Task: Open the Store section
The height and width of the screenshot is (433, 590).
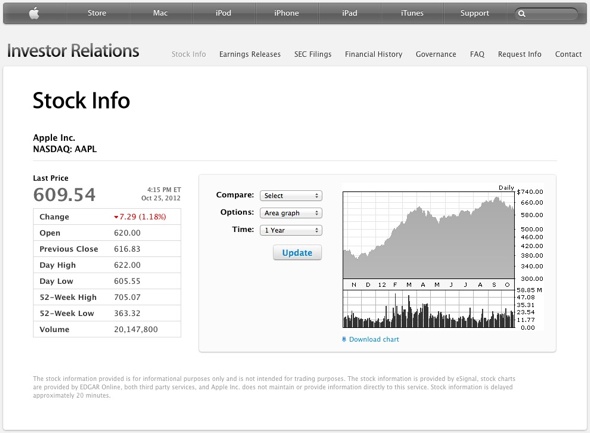Action: [97, 13]
